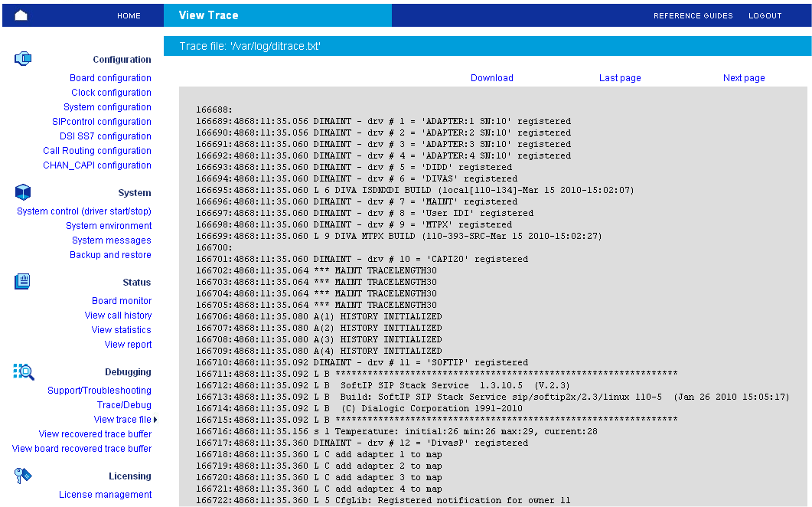This screenshot has width=812, height=507.
Task: Click the Licensing keys icon
Action: (23, 475)
